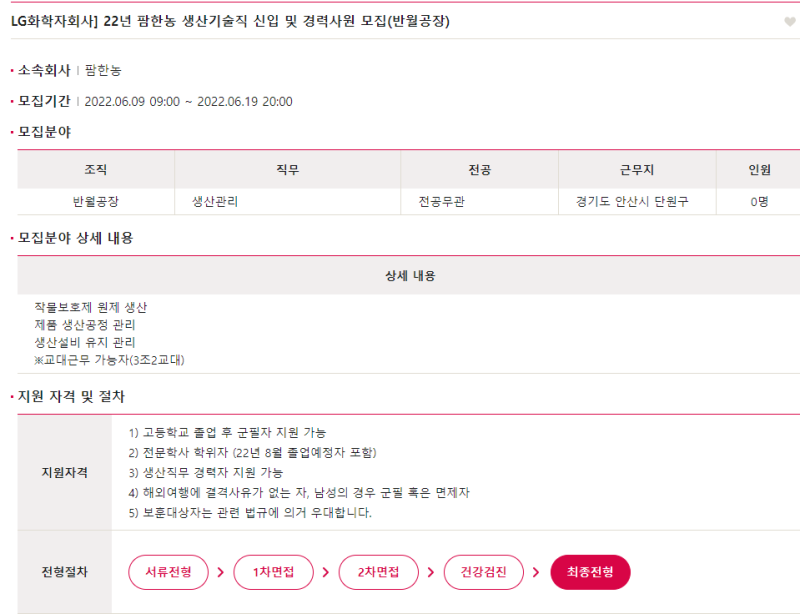
Task: Click the 팜한농 company name
Action: (104, 70)
